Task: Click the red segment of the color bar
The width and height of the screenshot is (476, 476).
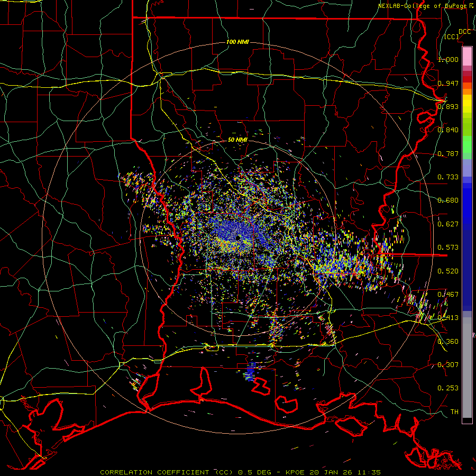Action: pos(467,79)
